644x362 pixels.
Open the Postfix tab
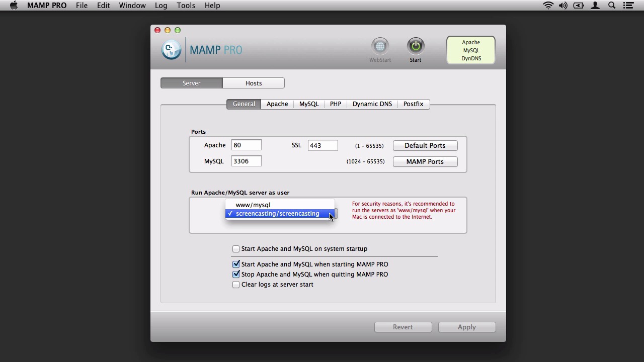pos(413,104)
